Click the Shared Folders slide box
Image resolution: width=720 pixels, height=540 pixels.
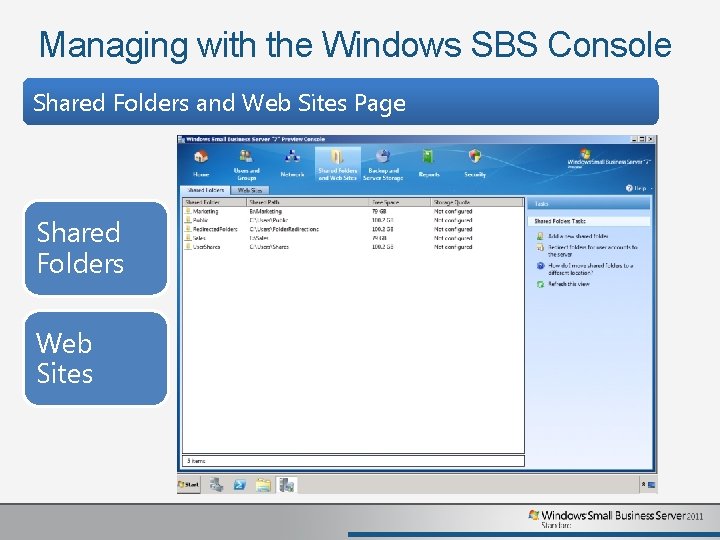coord(96,248)
